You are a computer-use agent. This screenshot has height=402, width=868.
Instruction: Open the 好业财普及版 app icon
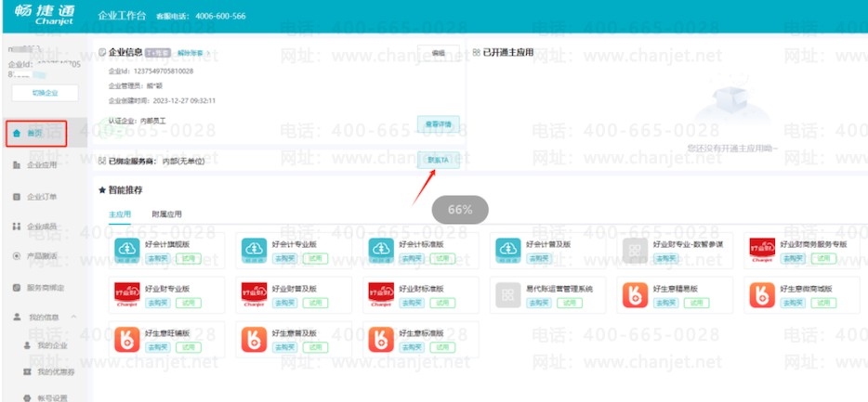[x=254, y=294]
